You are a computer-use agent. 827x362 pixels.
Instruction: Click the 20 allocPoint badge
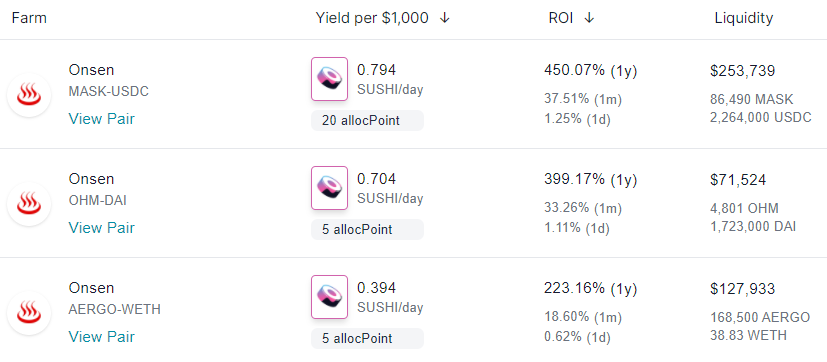click(368, 121)
